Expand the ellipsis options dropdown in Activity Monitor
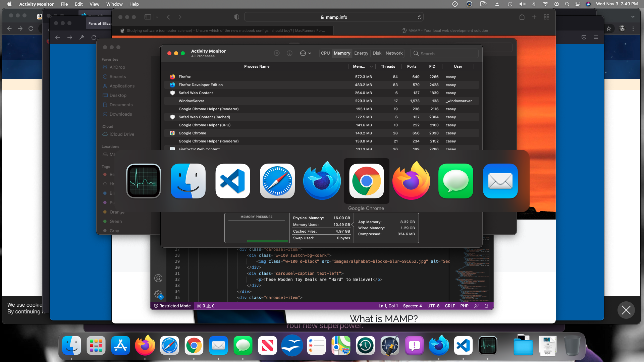Viewport: 644px width, 362px height. [305, 53]
